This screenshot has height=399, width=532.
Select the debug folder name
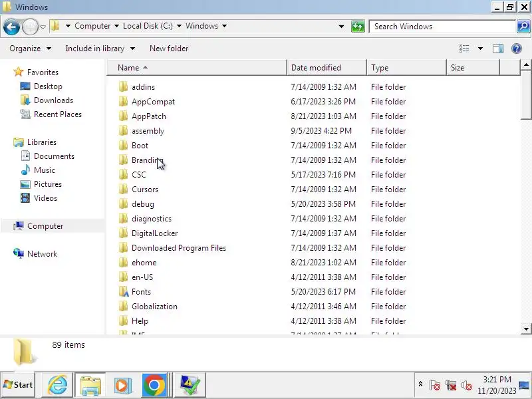click(x=143, y=204)
